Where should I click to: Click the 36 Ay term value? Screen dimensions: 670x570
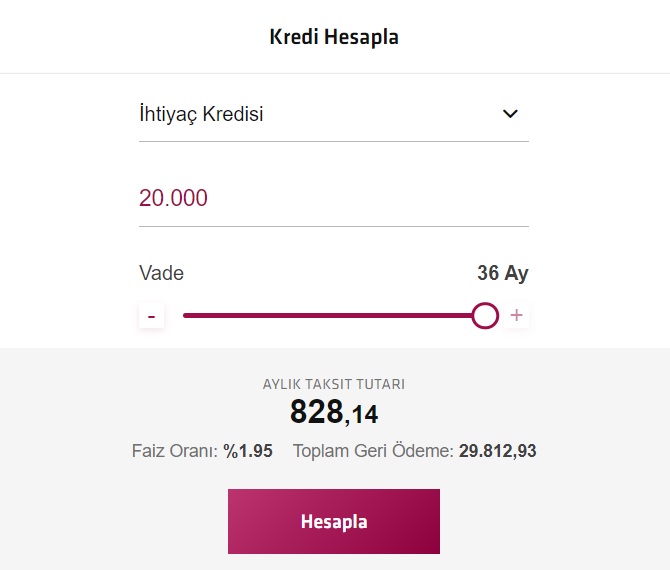pyautogui.click(x=503, y=273)
